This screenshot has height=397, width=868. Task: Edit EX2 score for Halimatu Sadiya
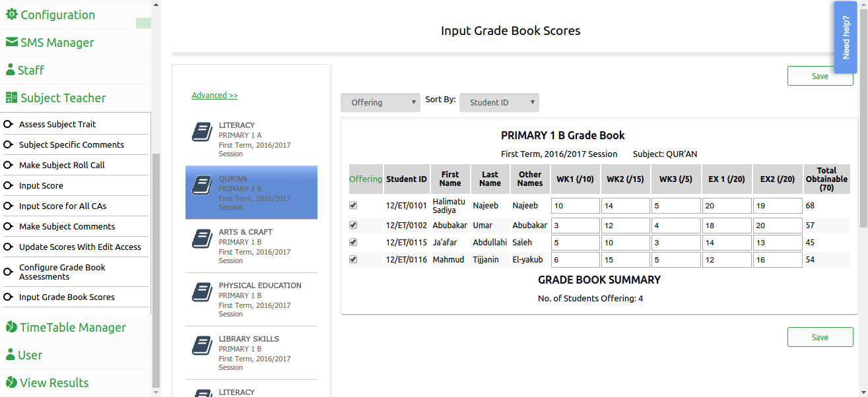click(778, 206)
